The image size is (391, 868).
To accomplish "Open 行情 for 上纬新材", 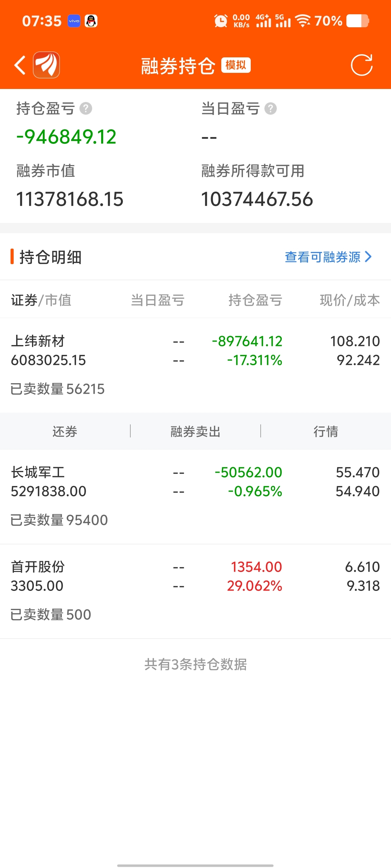I will 326,431.
